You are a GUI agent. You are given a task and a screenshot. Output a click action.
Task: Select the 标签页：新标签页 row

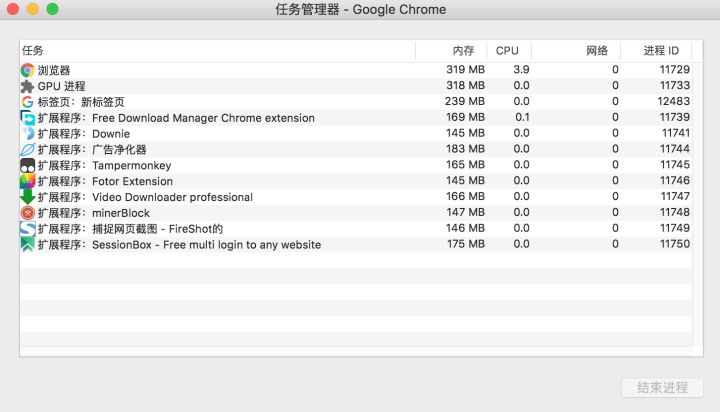pos(356,102)
